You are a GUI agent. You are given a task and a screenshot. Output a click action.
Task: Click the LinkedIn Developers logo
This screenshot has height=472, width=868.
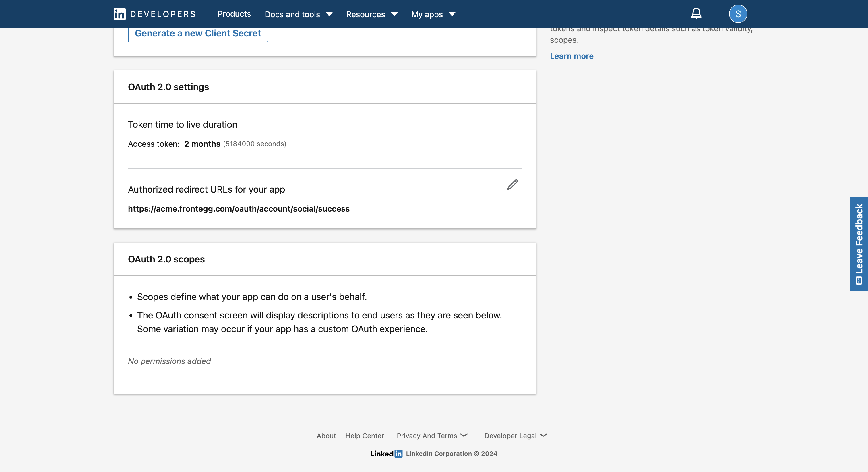tap(155, 14)
